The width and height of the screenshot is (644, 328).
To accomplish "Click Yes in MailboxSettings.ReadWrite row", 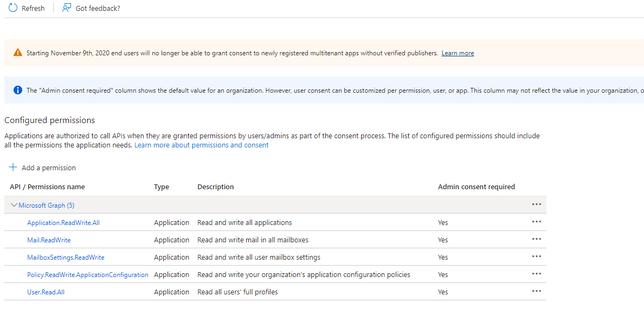I will (x=443, y=258).
